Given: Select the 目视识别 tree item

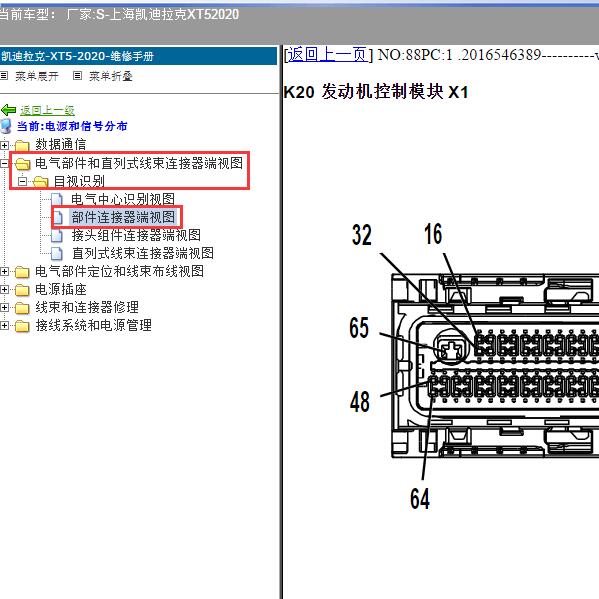Looking at the screenshot, I should tap(79, 181).
